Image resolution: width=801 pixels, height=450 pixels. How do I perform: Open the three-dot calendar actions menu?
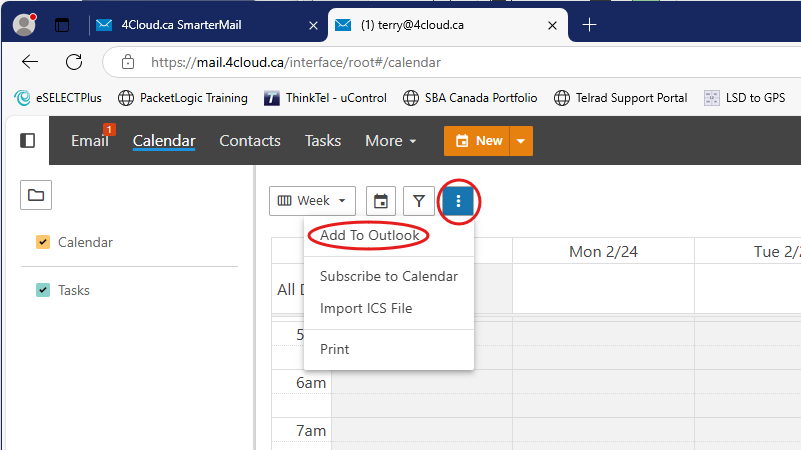458,201
